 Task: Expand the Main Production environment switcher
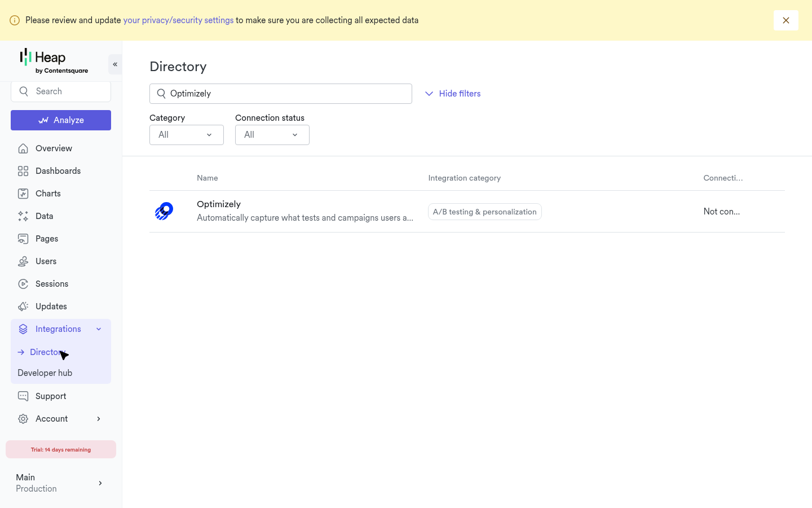(100, 483)
